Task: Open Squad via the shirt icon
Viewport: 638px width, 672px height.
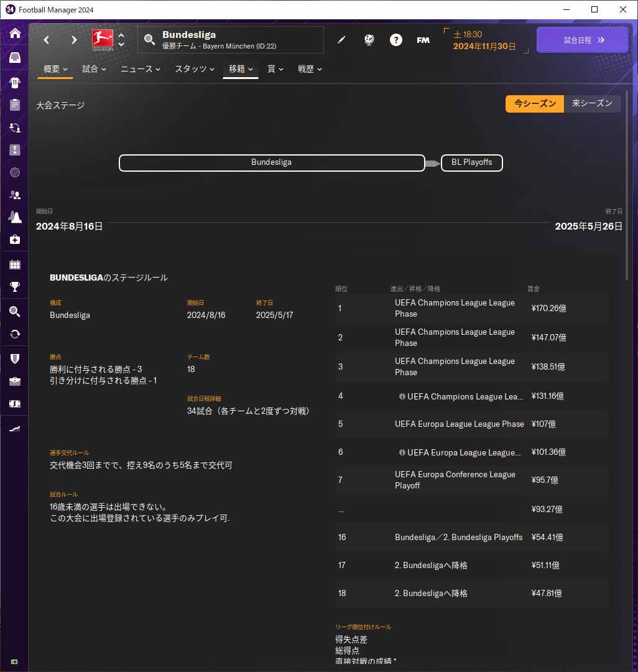Action: click(15, 82)
